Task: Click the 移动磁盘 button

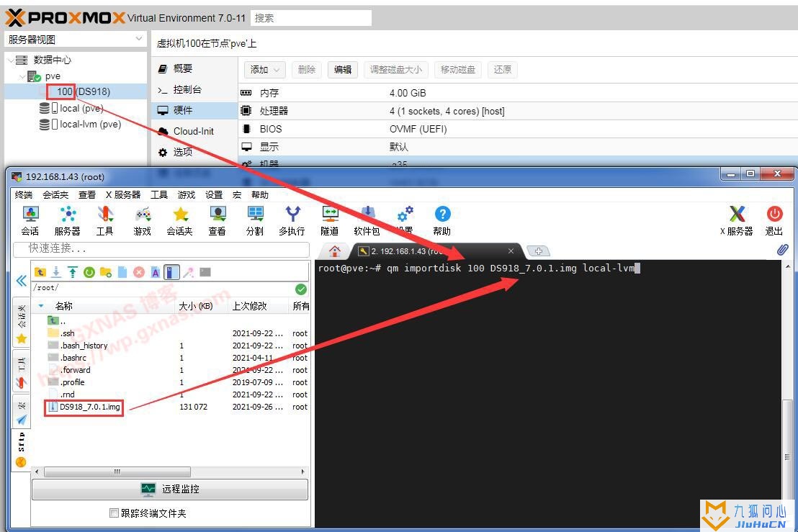Action: coord(457,70)
